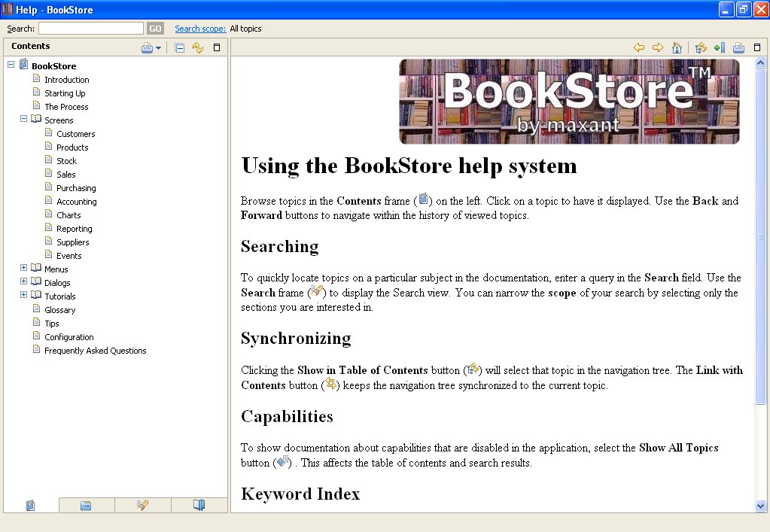Click the Glossary page icon
Screen dimensions: 770x532
[36, 309]
